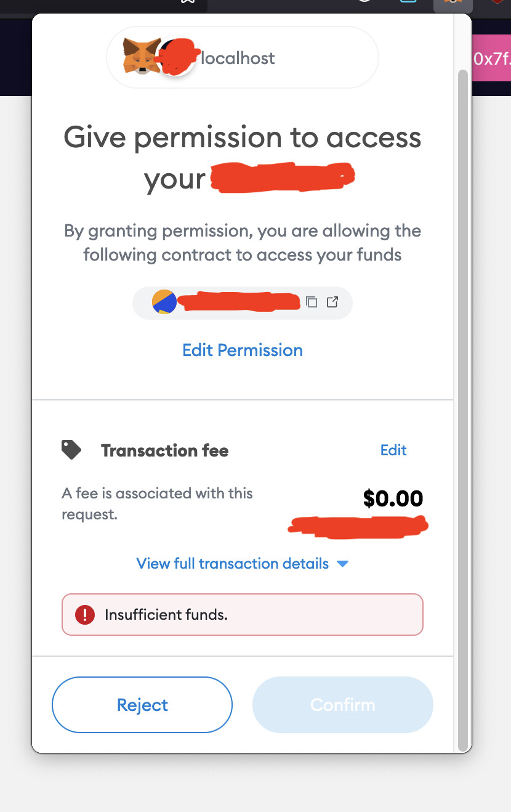Click the red Insufficient funds warning icon
This screenshot has width=511, height=812.
pos(84,614)
